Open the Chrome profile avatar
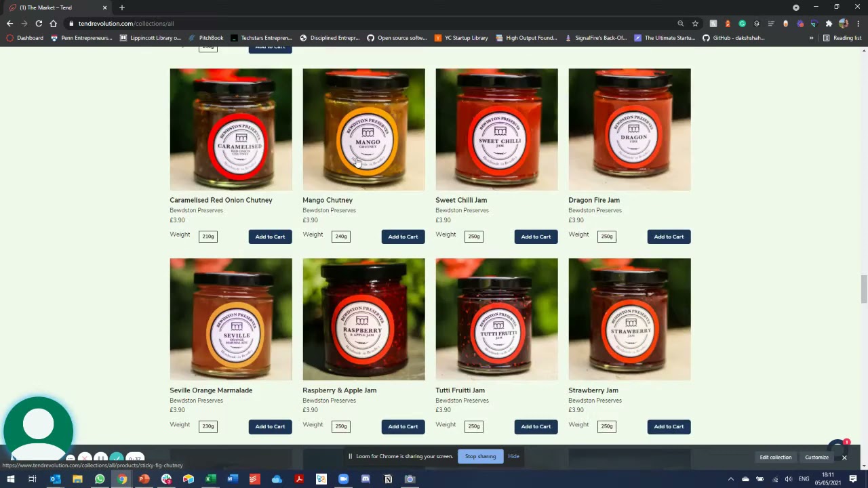The width and height of the screenshot is (868, 488). click(x=844, y=23)
